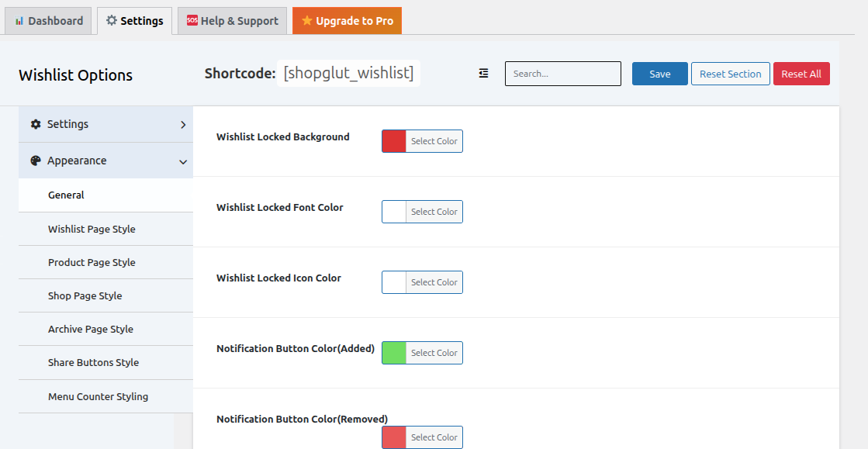The image size is (868, 449).
Task: Click the bar chart icon on Dashboard tab
Action: [19, 21]
